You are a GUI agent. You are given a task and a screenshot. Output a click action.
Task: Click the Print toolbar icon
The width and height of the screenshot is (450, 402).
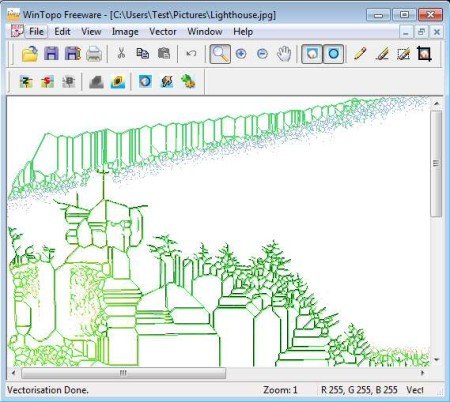click(94, 54)
